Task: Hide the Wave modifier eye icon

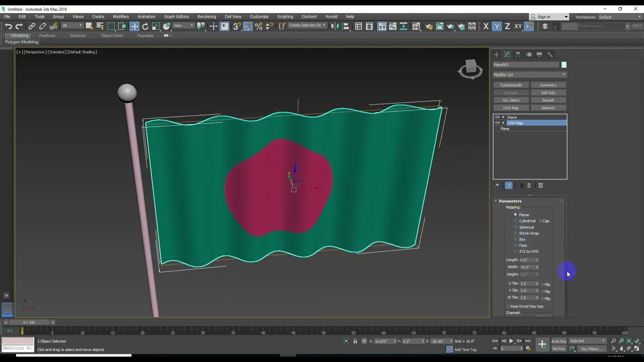Action: point(498,117)
